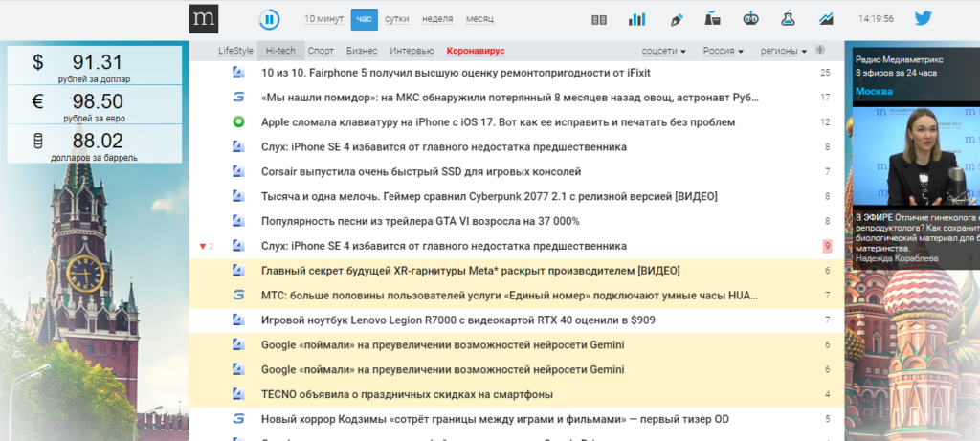This screenshot has height=441, width=980.
Task: Click the crown icon in top toolbar
Action: pos(750,19)
